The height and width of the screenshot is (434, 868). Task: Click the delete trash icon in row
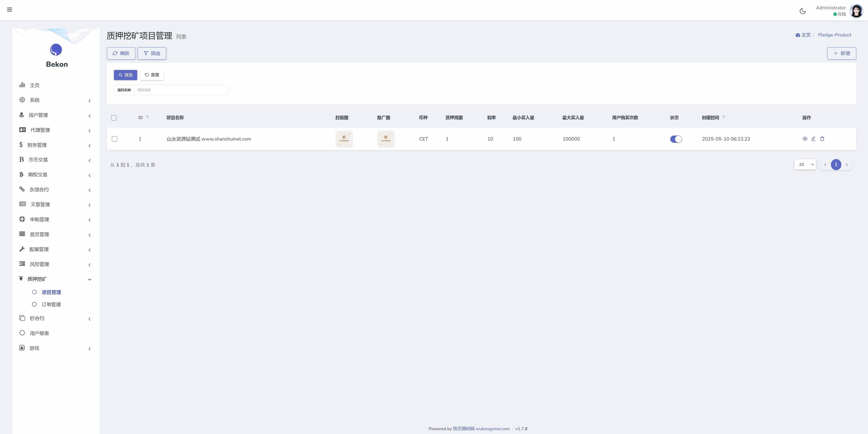pos(822,139)
